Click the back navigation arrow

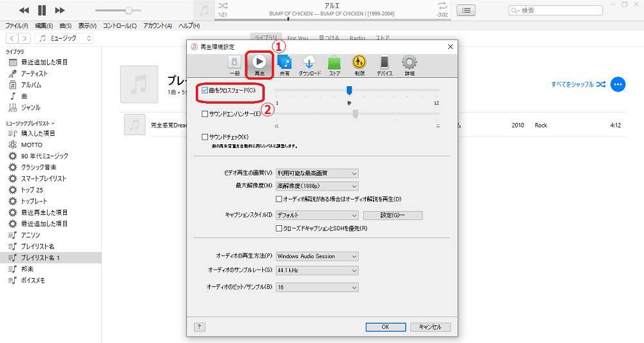point(12,38)
